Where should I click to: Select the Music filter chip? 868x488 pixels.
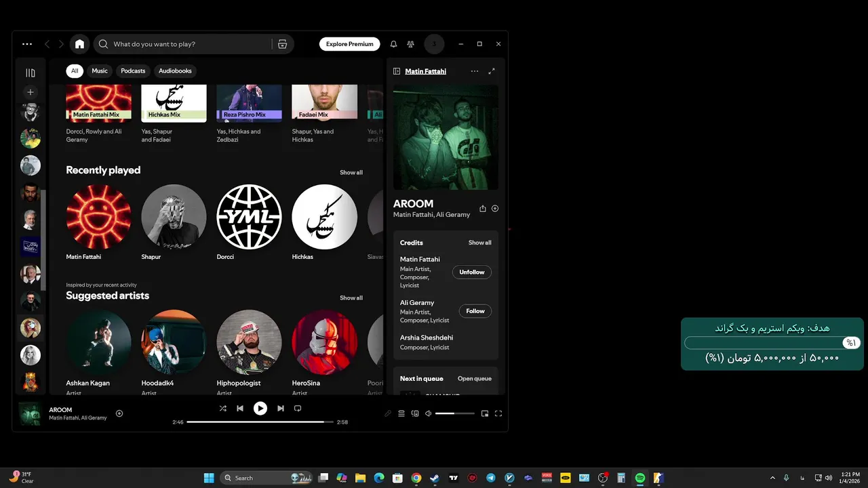pos(100,71)
